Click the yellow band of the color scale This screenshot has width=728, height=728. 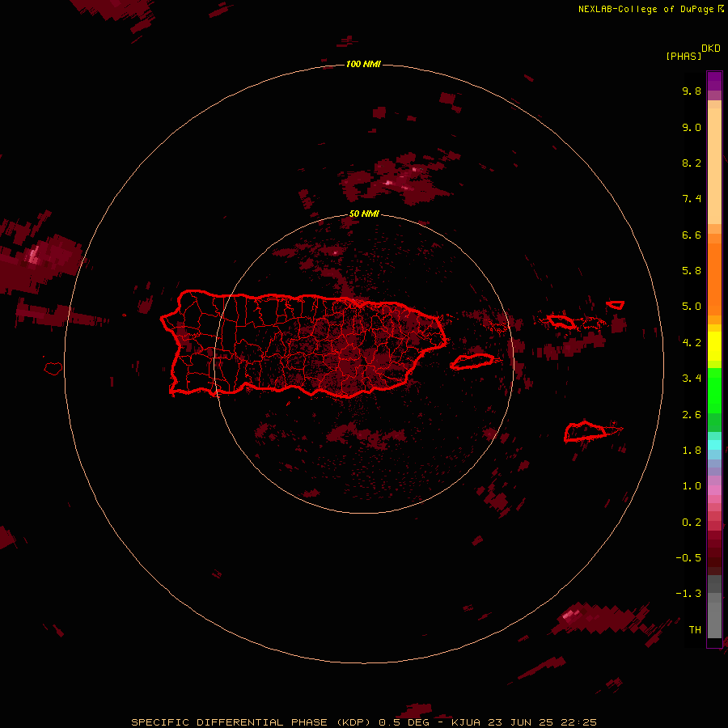[714, 346]
